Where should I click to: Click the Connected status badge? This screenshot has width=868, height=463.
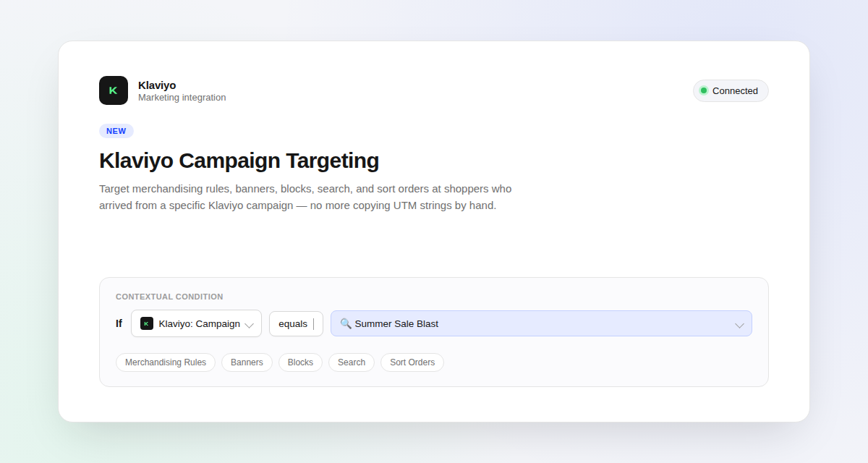[731, 90]
